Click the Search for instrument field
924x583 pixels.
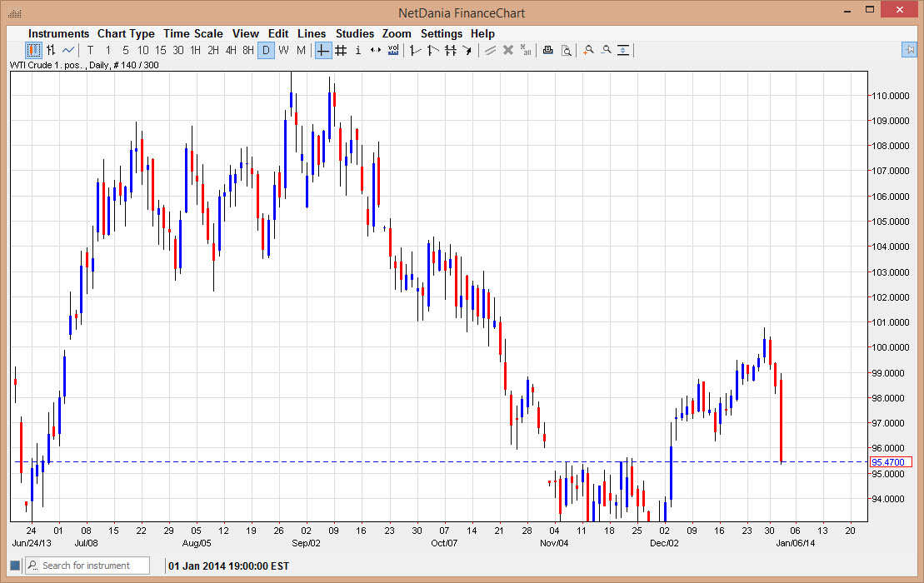pos(87,566)
